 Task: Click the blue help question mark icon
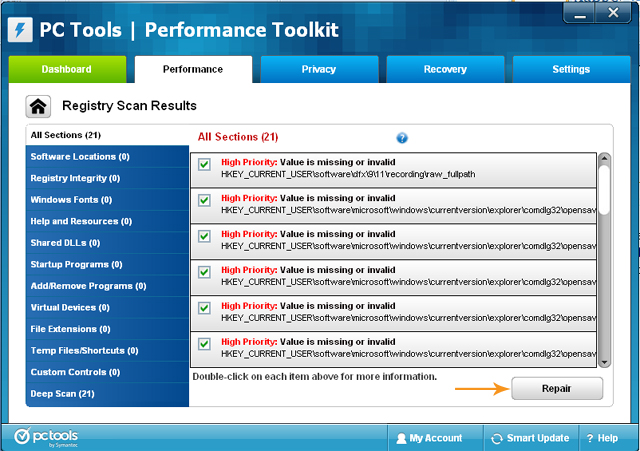click(402, 138)
